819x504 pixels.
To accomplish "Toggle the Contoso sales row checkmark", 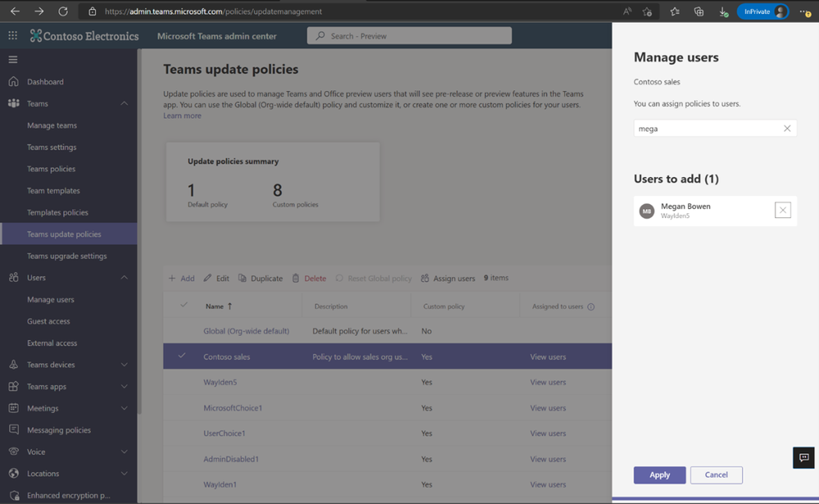I will (182, 356).
